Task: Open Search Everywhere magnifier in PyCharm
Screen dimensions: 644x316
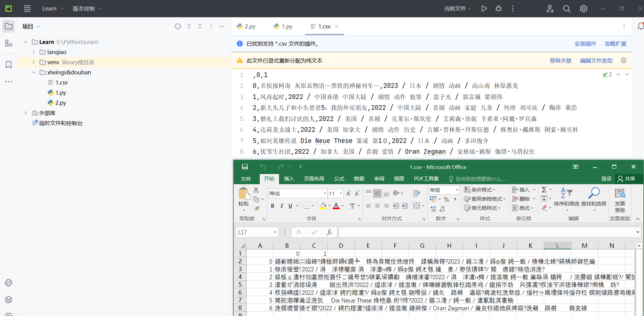Action: (567, 9)
